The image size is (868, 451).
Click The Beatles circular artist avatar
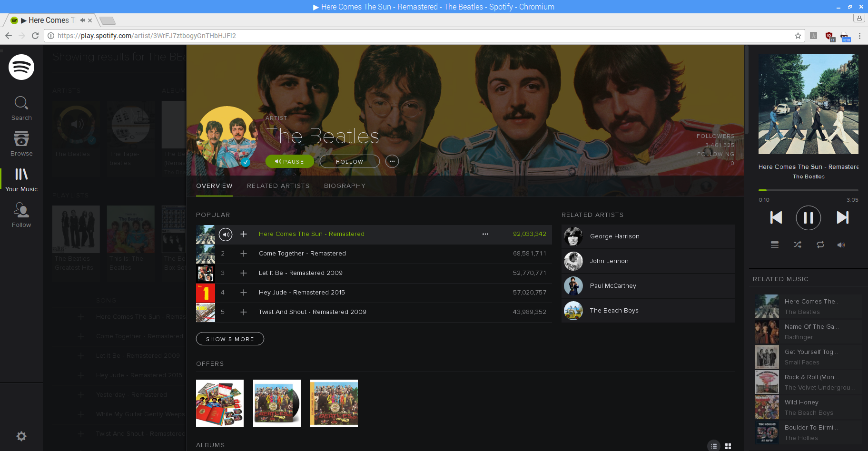(227, 137)
